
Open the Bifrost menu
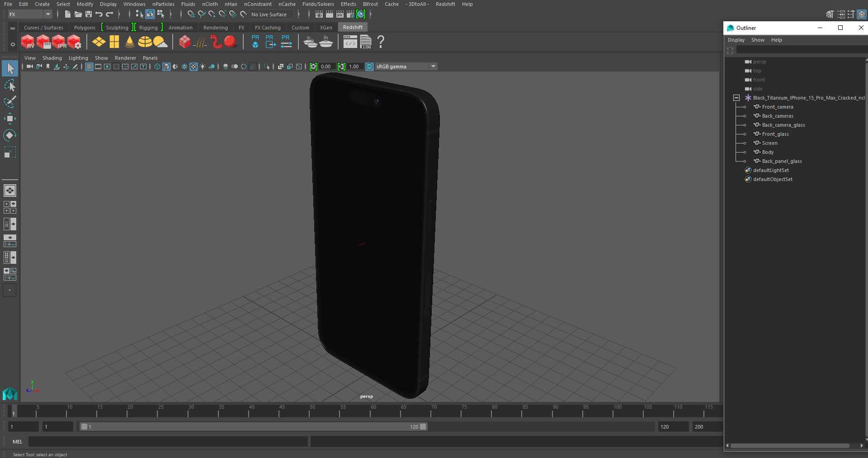tap(370, 4)
